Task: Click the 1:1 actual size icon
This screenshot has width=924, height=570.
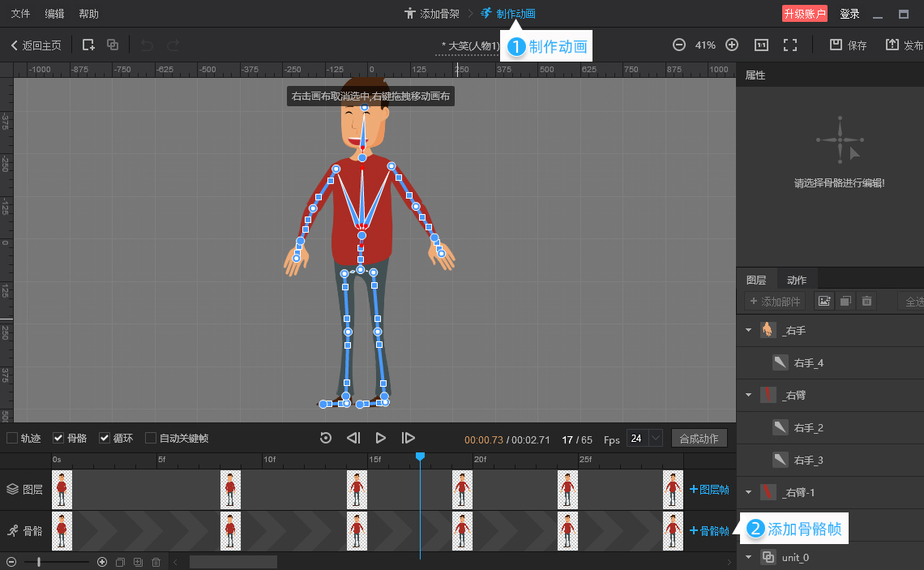Action: [761, 45]
